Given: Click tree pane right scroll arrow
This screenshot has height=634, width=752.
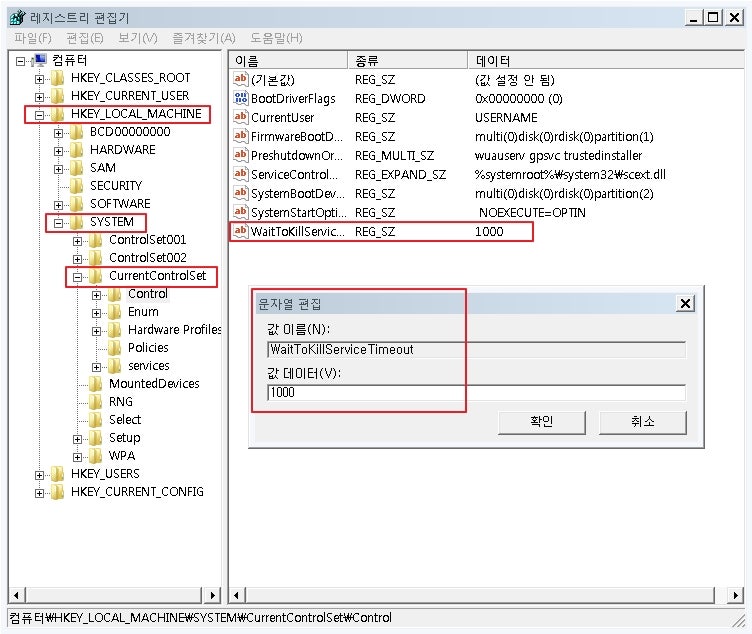Looking at the screenshot, I should coord(212,595).
